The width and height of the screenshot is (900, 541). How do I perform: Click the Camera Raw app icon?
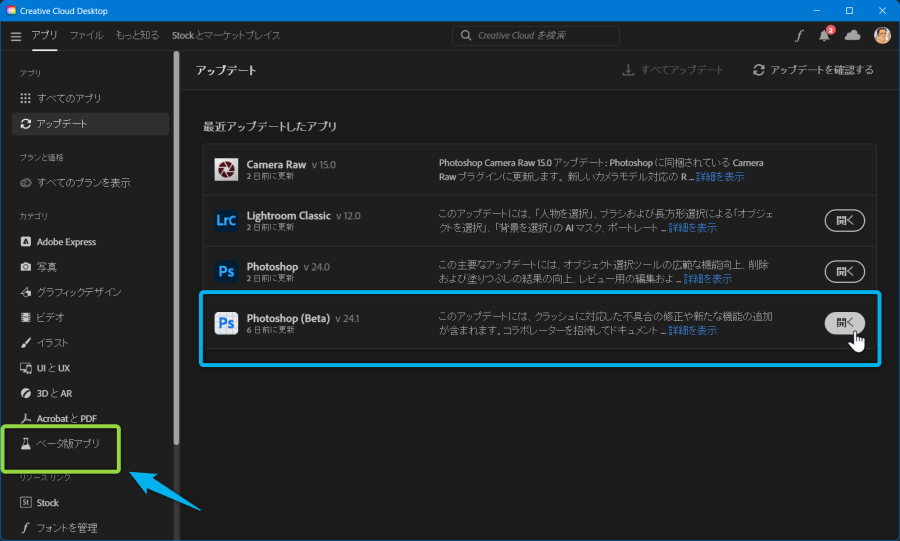click(x=226, y=169)
